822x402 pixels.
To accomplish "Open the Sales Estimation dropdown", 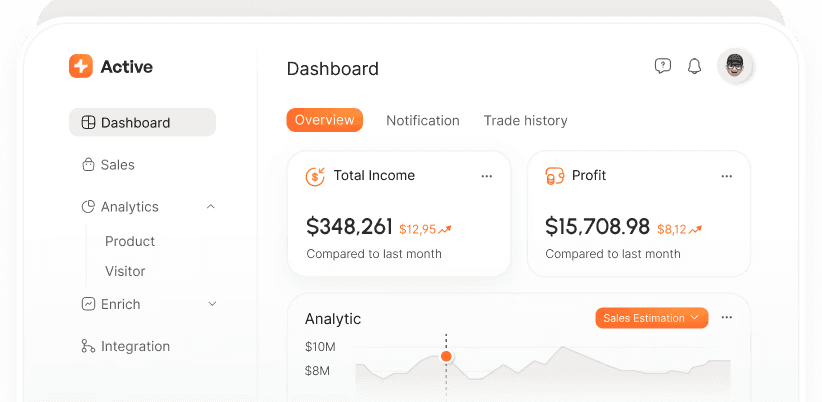I will pos(651,318).
